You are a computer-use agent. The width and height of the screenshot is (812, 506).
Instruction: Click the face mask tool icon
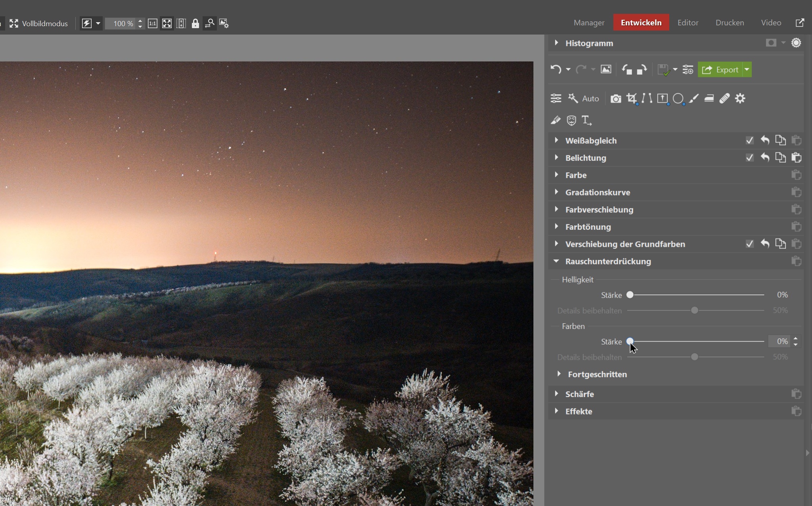571,120
